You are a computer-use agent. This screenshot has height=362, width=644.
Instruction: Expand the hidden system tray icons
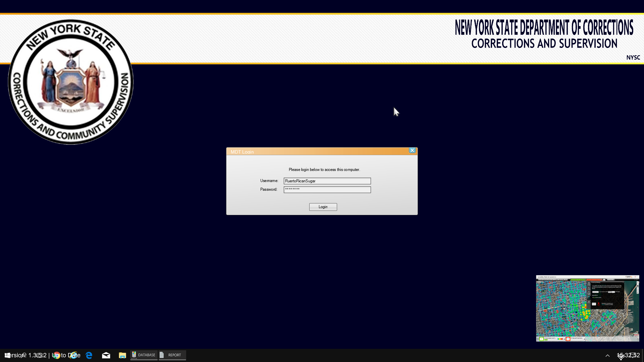(607, 356)
